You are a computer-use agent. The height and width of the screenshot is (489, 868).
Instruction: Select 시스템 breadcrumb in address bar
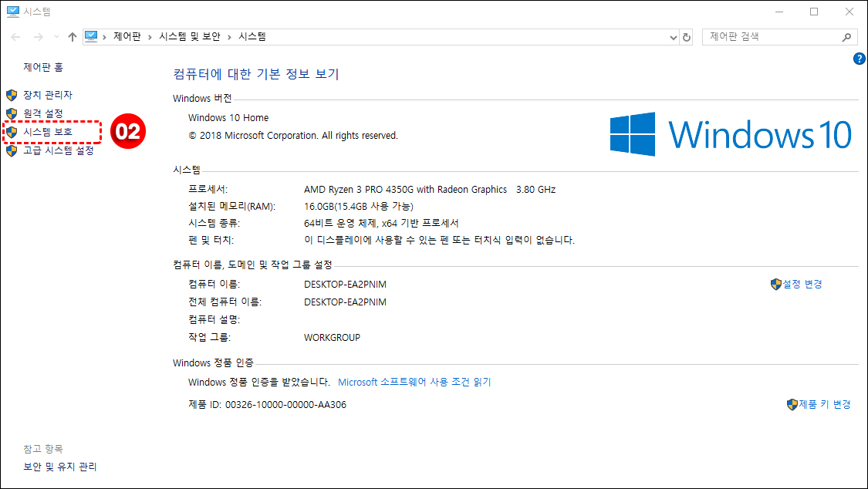click(x=252, y=36)
